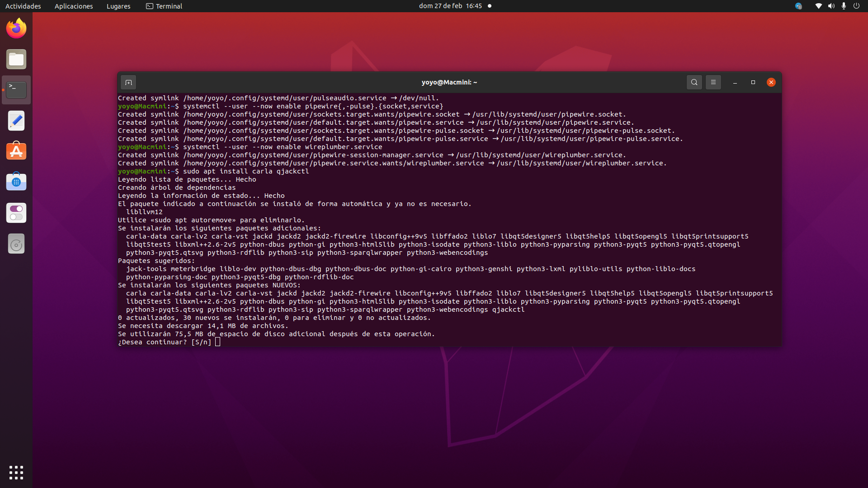Open Tweaks toggle-switch dock icon
This screenshot has height=488, width=868.
(16, 213)
